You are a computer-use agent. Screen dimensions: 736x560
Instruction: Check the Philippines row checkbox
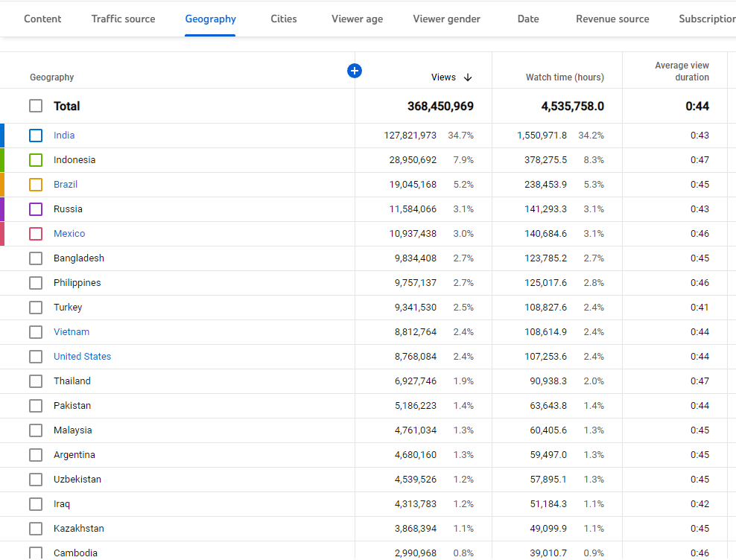point(36,283)
